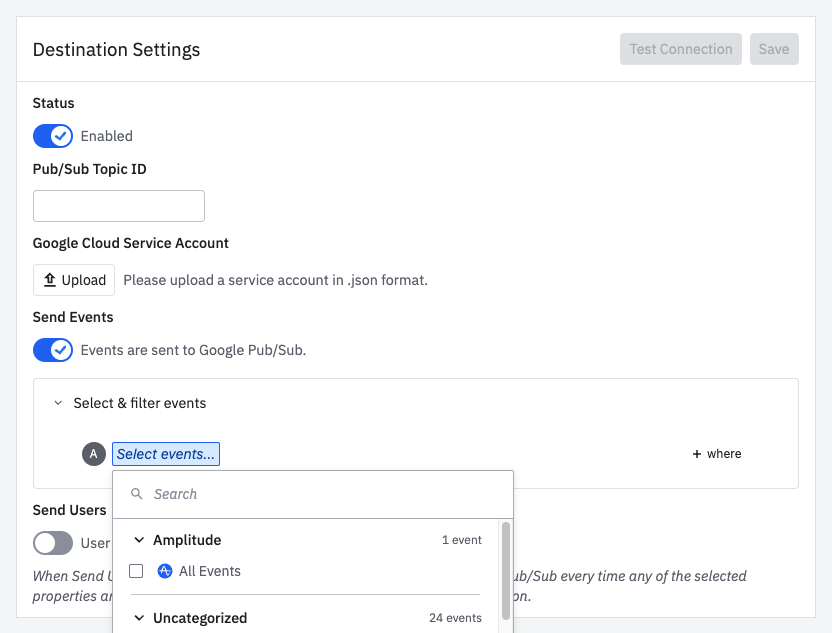Click the Amplitude logo beside All Events
This screenshot has width=832, height=633.
coord(164,570)
